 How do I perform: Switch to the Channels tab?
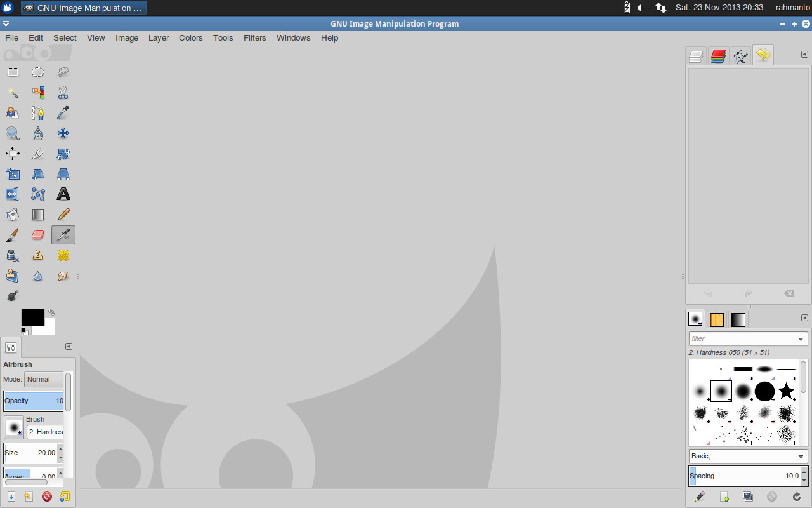tap(718, 56)
